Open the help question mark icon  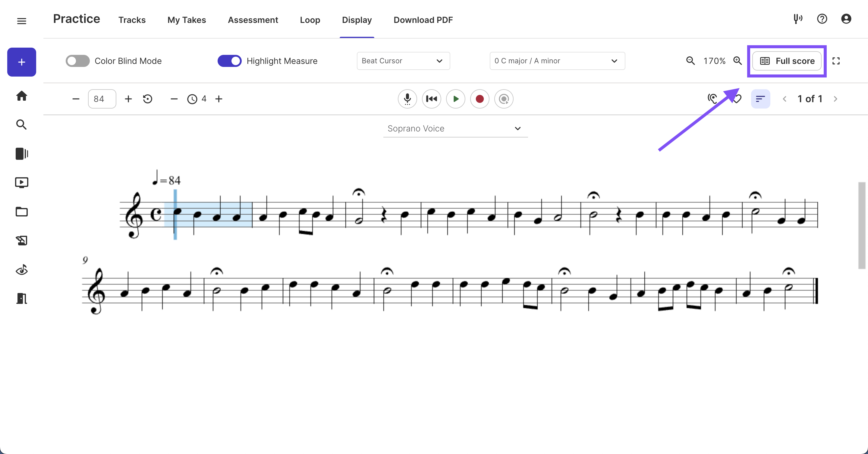822,19
